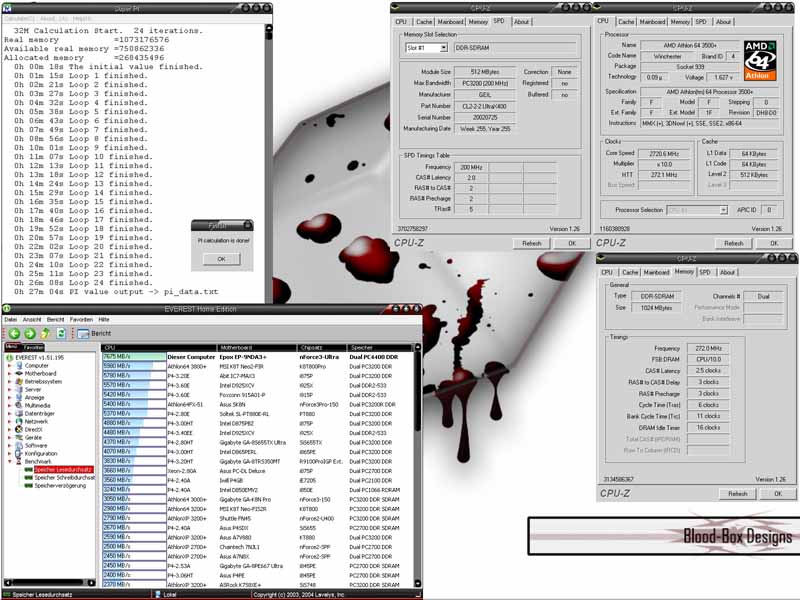This screenshot has height=600, width=800.
Task: Expand the Computer tree node arrow
Action: 9,366
